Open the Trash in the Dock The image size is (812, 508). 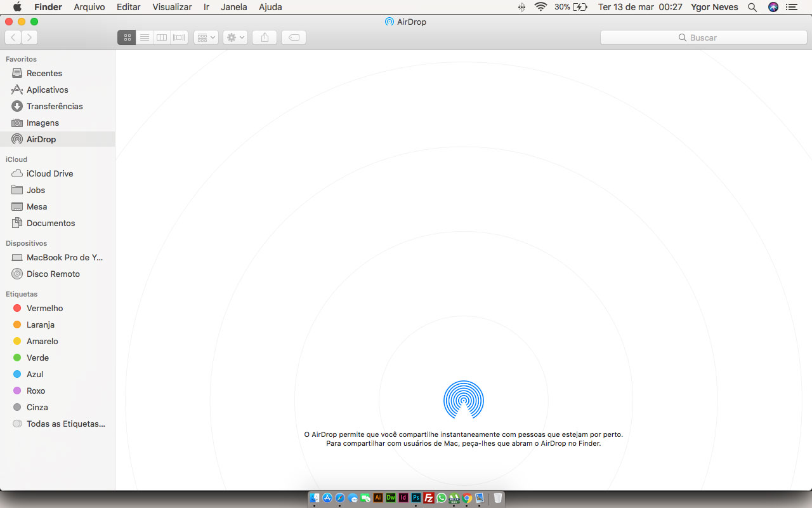[x=498, y=498]
